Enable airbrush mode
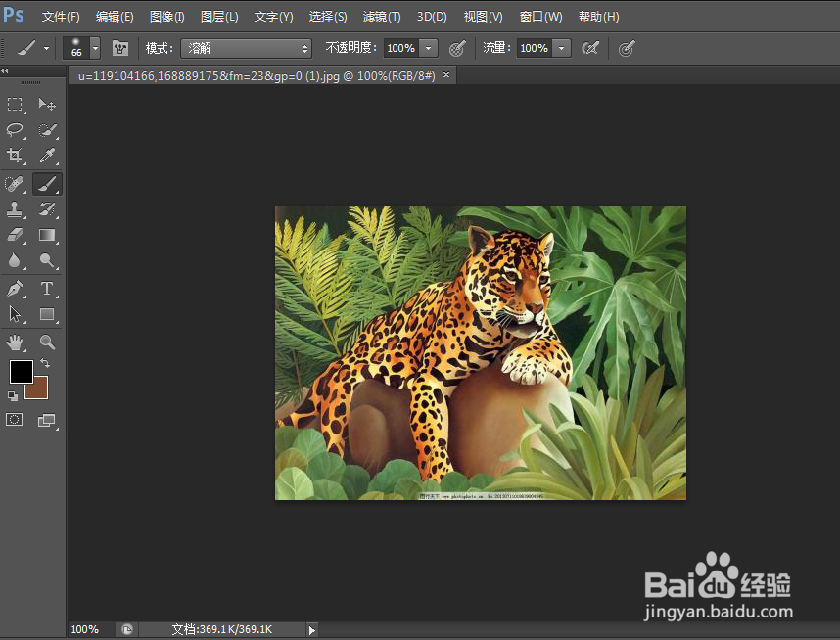 [589, 49]
